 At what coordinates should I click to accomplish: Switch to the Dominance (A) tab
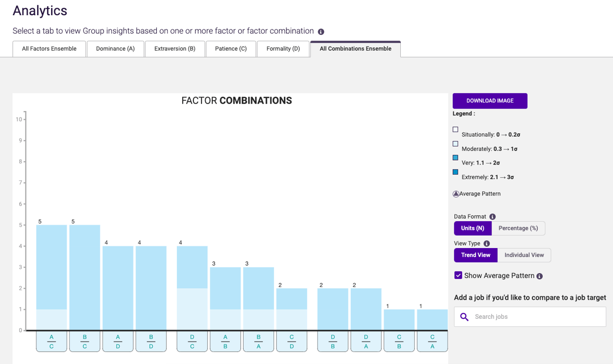tap(115, 49)
